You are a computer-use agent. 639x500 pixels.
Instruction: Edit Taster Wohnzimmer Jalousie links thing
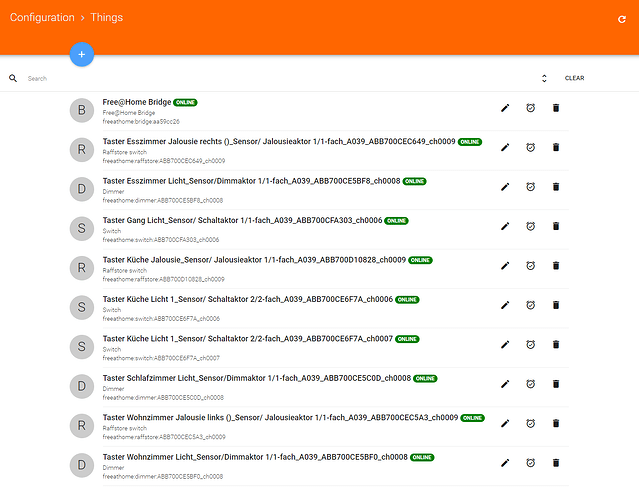click(505, 423)
